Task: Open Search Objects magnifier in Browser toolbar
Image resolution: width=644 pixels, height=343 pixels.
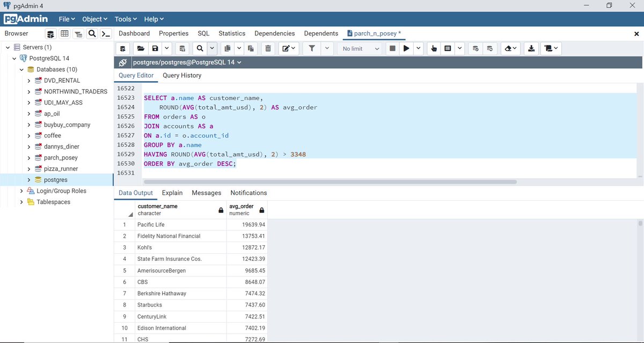Action: (92, 34)
